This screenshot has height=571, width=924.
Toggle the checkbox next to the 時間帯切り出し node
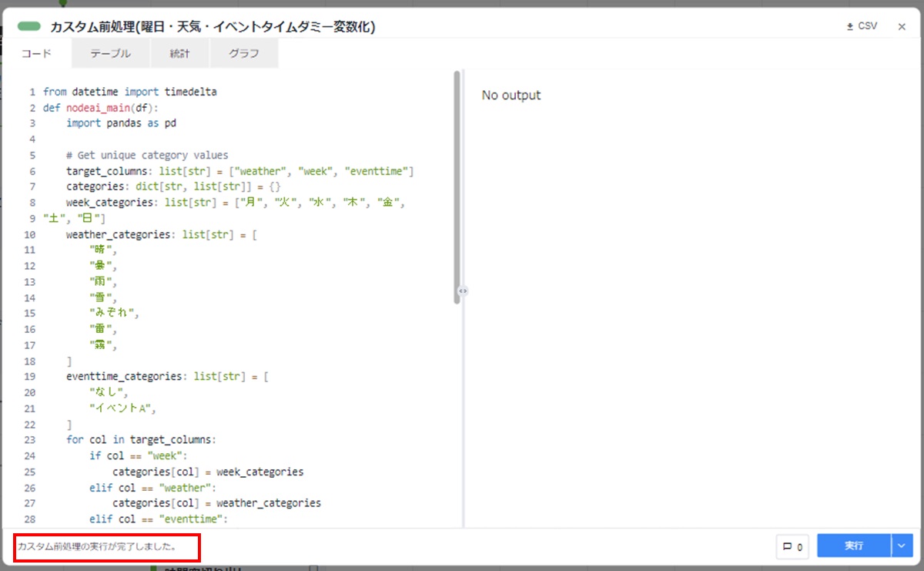click(x=313, y=567)
